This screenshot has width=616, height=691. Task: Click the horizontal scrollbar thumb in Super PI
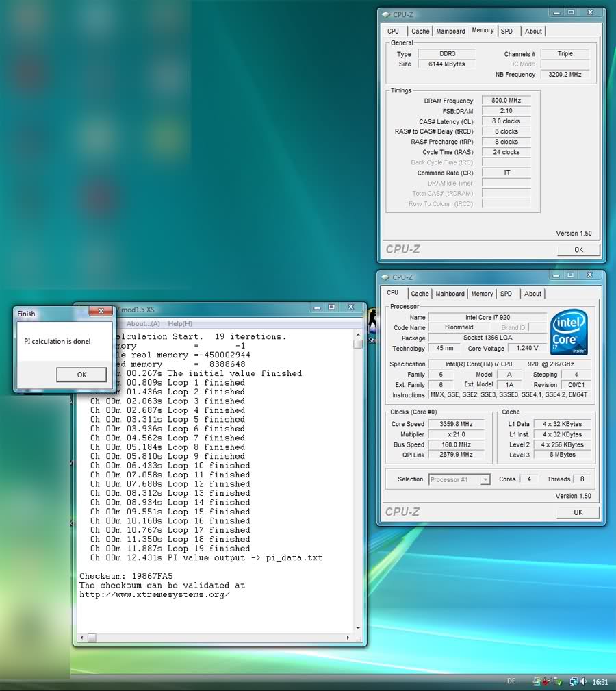(92, 638)
